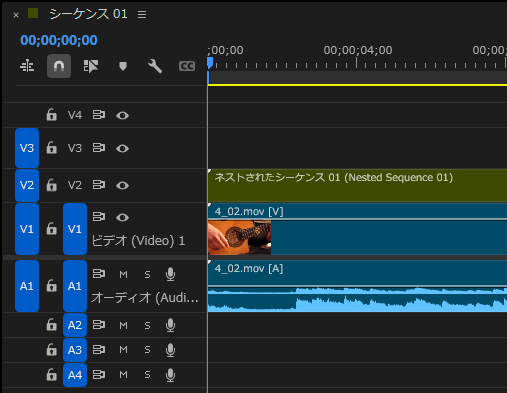Toggle sync lock for A1
The height and width of the screenshot is (393, 507).
click(99, 274)
